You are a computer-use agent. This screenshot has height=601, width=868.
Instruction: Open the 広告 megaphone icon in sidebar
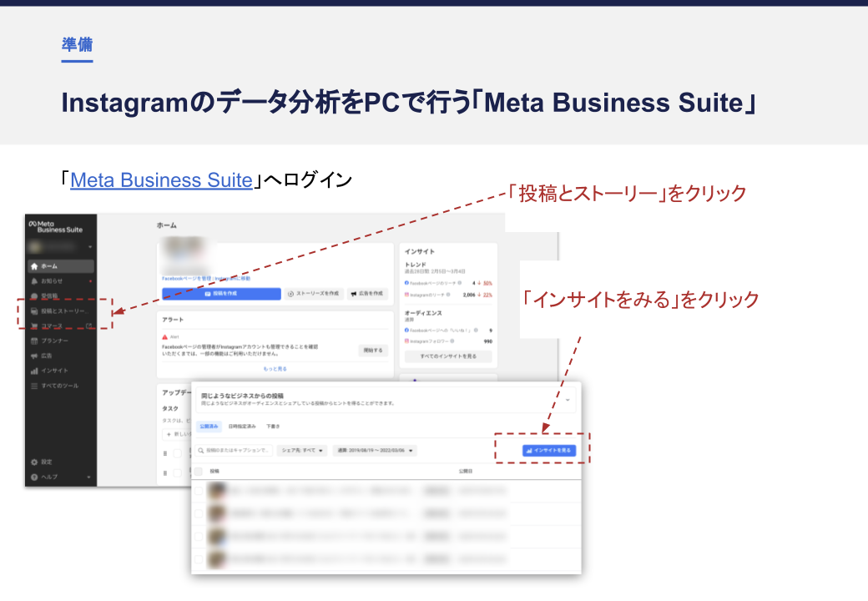click(34, 356)
